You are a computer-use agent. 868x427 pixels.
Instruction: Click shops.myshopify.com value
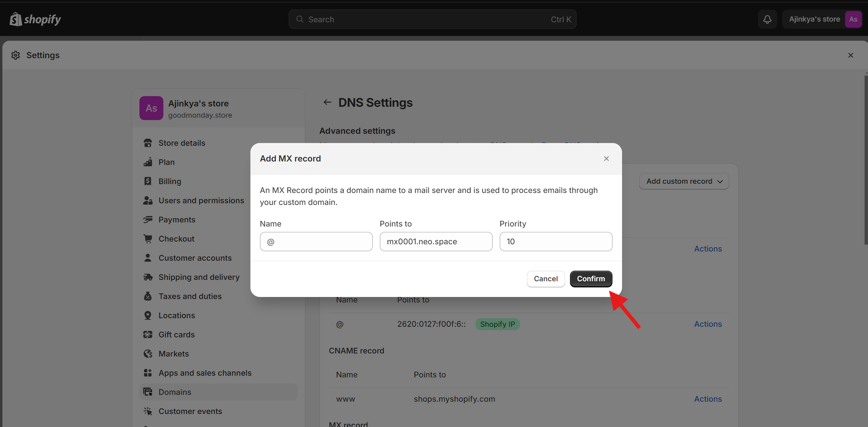[x=454, y=399]
